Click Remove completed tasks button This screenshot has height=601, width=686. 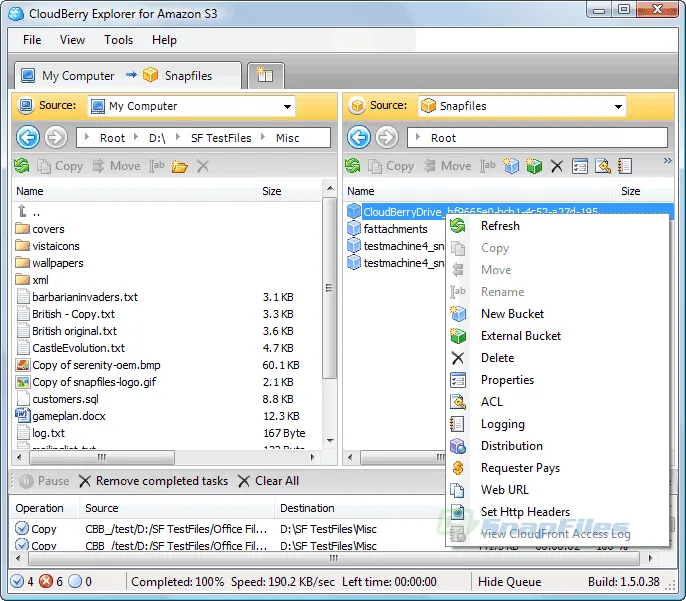point(154,481)
